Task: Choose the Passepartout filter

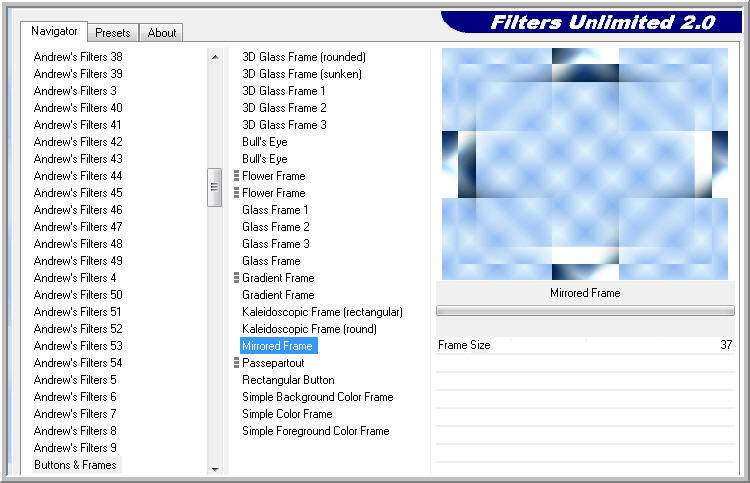Action: click(x=273, y=362)
